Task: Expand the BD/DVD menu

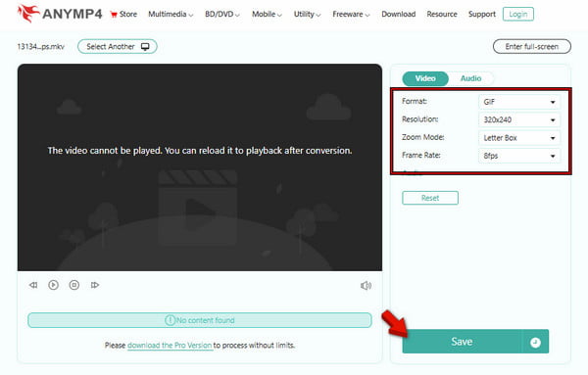Action: pos(222,15)
